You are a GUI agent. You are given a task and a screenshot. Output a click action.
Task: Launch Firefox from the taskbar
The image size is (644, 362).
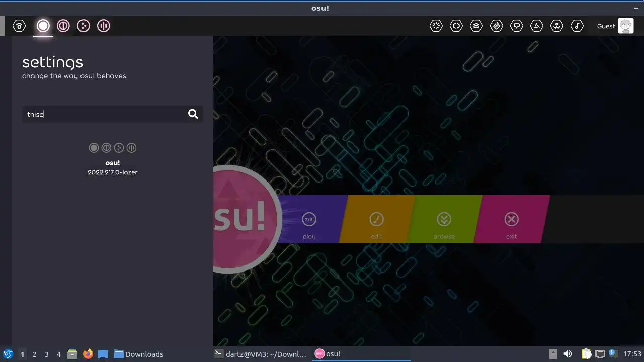tap(88, 354)
